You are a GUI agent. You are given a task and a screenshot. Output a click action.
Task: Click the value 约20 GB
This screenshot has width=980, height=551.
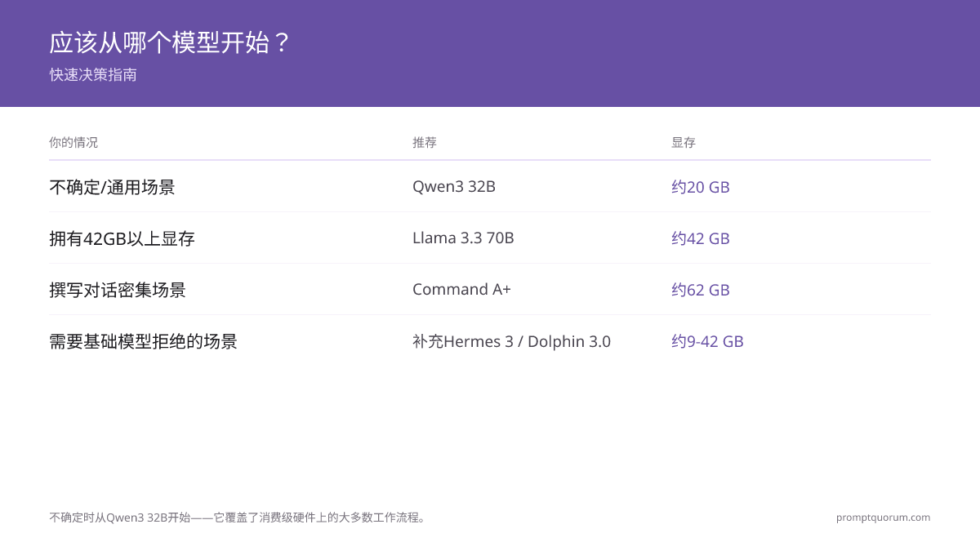[701, 187]
